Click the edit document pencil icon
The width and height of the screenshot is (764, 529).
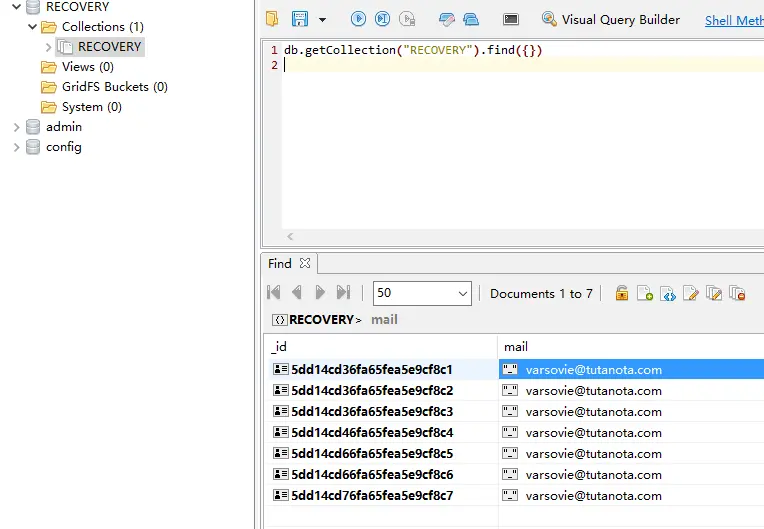[x=690, y=293]
